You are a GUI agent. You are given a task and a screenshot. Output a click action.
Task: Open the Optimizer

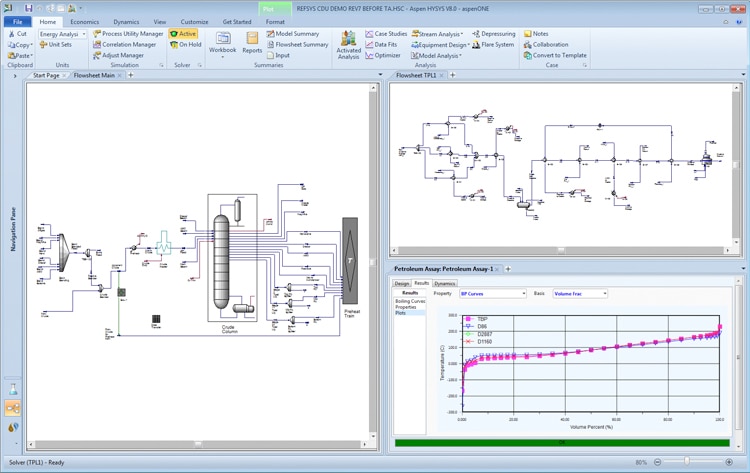(383, 55)
